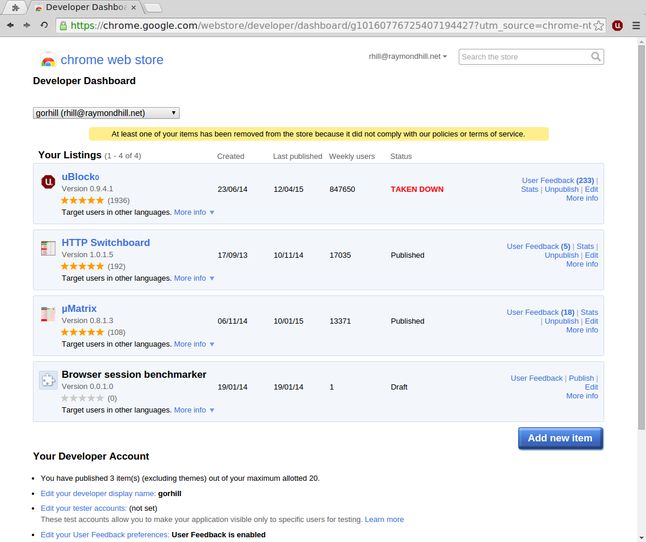Image resolution: width=646 pixels, height=542 pixels.
Task: Click the 847650 weekly users value
Action: click(342, 189)
